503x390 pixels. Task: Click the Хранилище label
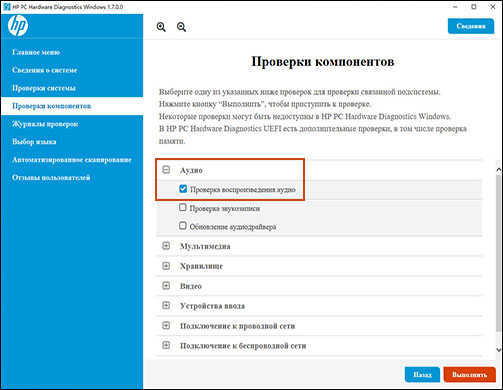201,266
